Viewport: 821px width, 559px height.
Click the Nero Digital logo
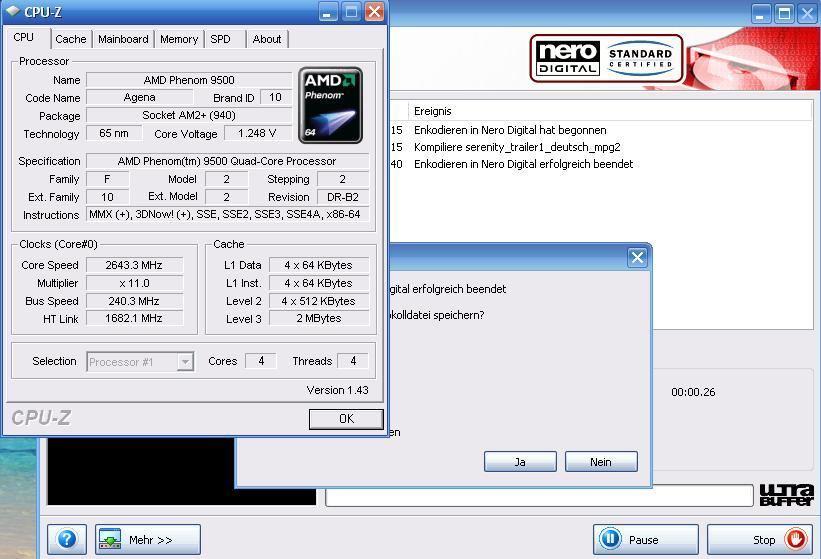tap(568, 58)
